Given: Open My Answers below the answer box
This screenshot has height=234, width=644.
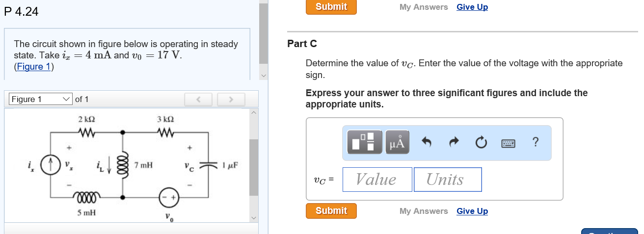Looking at the screenshot, I should 424,211.
